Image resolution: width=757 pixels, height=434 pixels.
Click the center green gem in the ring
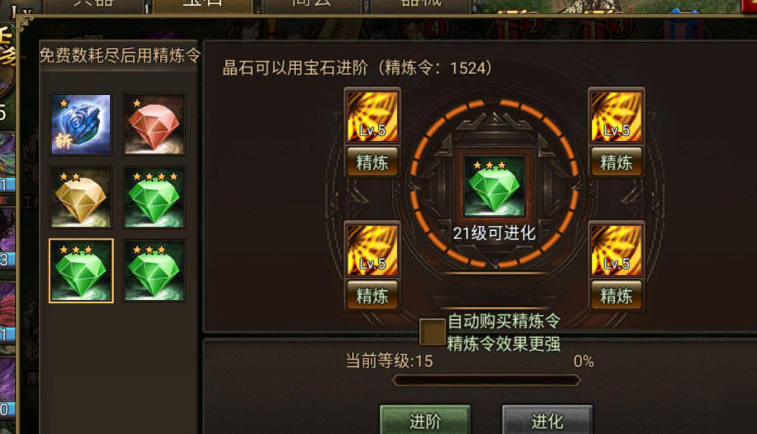point(494,187)
